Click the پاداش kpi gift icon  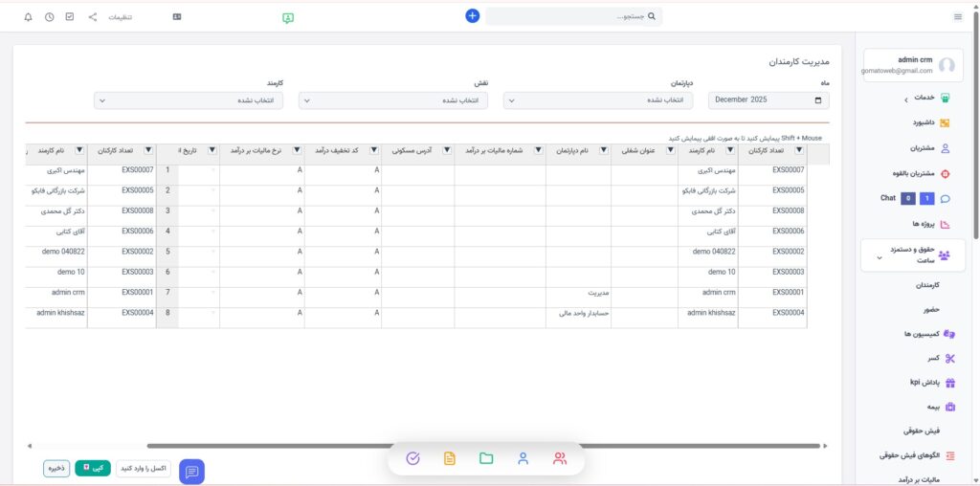point(950,383)
